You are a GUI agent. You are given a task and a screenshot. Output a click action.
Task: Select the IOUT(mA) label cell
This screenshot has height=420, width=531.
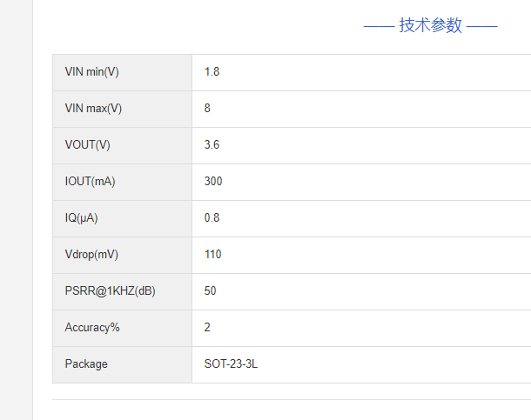pos(90,182)
